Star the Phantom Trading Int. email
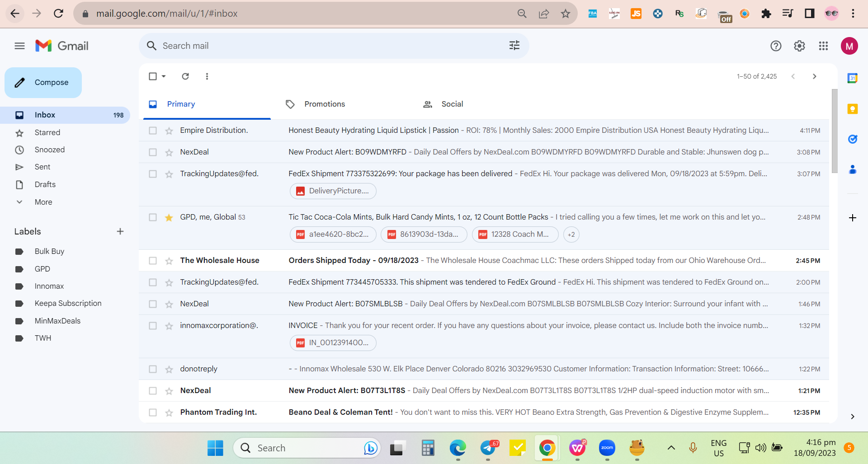The width and height of the screenshot is (868, 464). [x=169, y=412]
